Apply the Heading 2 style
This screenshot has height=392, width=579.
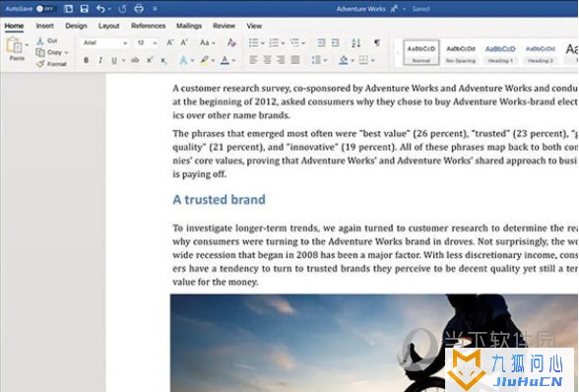pos(541,53)
